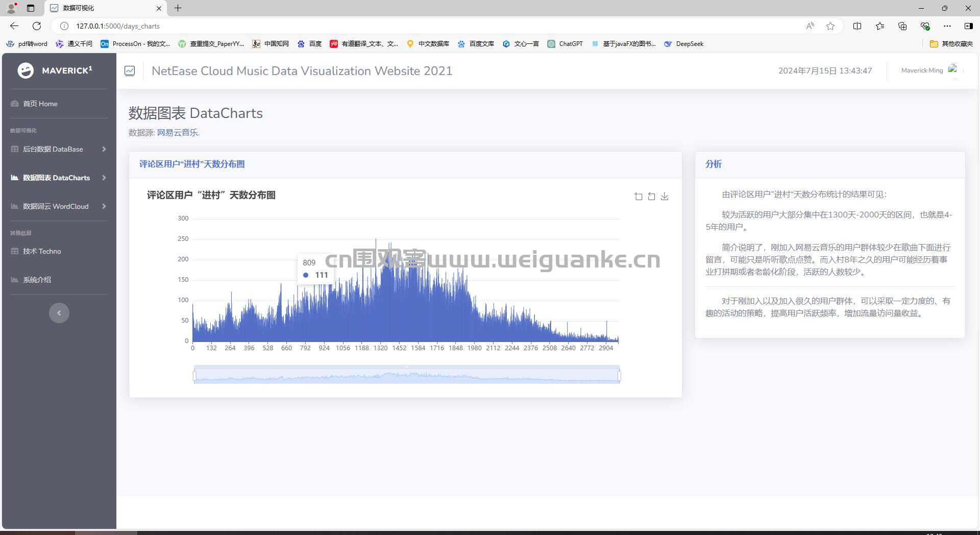Open the 中国知网 bookmark
The image size is (980, 535).
[x=271, y=44]
